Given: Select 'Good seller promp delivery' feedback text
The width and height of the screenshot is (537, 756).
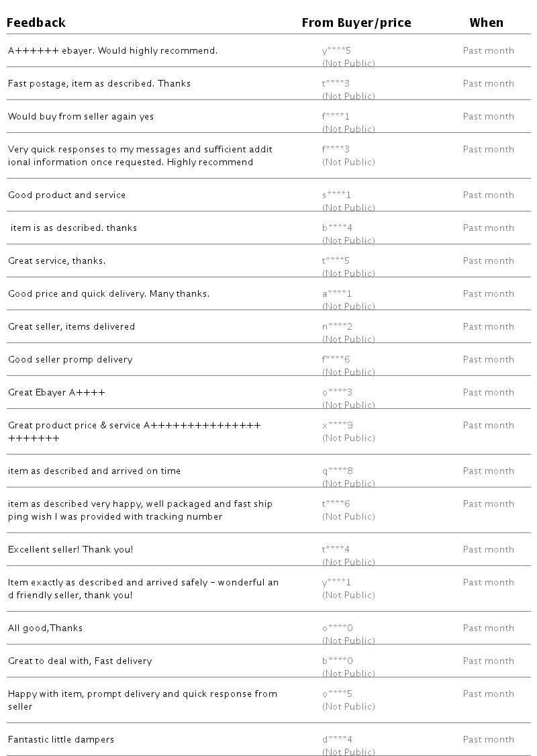Looking at the screenshot, I should 70,360.
